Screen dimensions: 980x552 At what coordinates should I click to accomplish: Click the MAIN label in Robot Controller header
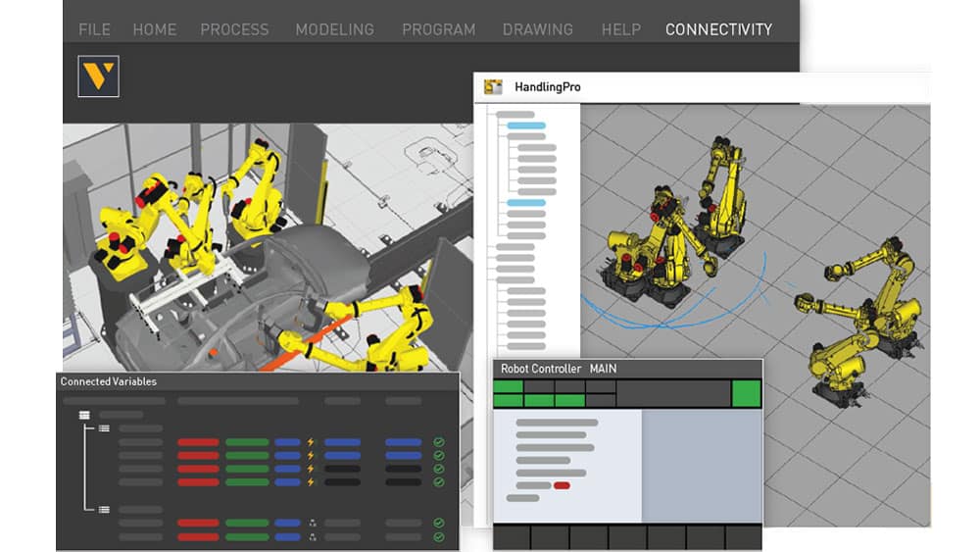coord(603,369)
